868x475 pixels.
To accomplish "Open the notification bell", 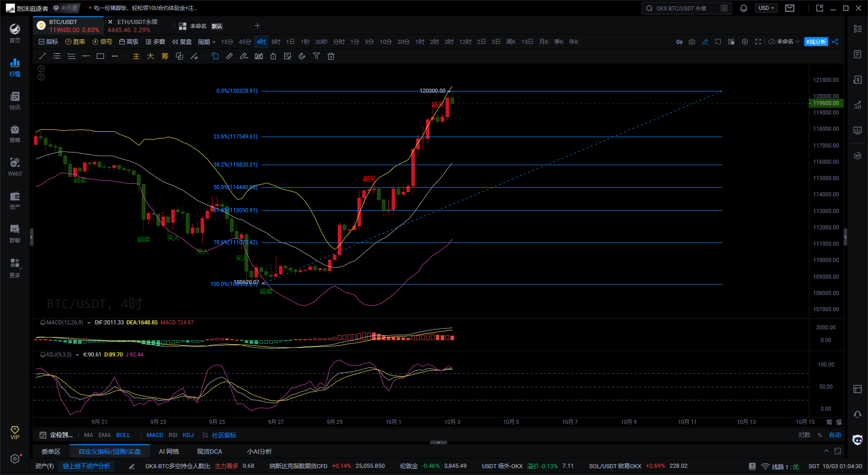I will (744, 8).
